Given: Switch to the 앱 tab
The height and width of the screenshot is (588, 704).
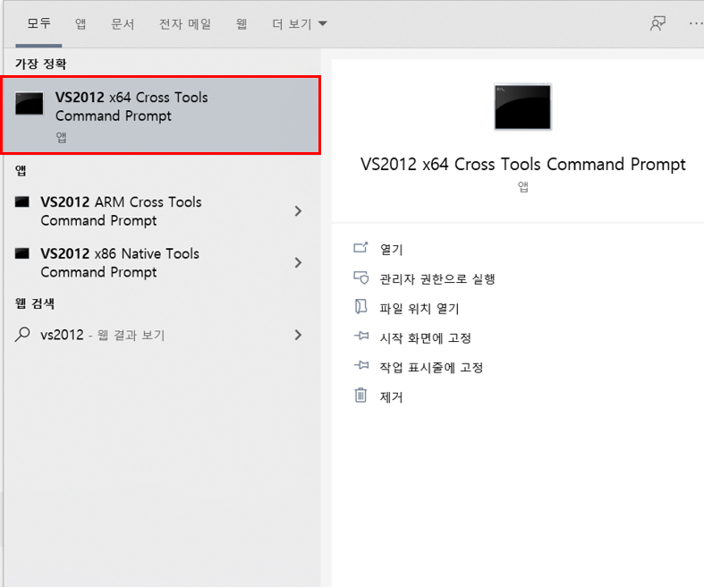Looking at the screenshot, I should 81,23.
